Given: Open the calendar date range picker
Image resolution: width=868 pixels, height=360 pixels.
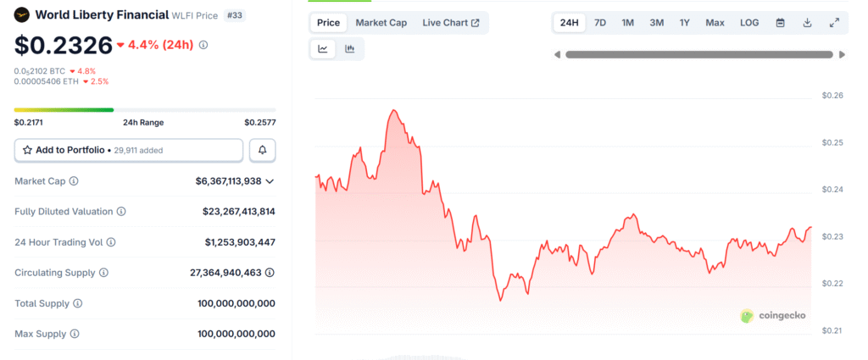Looking at the screenshot, I should [780, 22].
